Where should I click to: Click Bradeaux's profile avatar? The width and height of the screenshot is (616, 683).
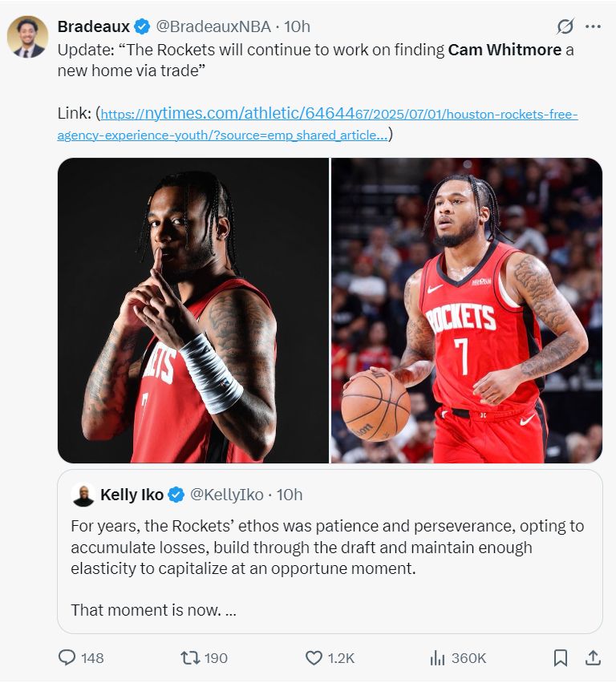[26, 36]
